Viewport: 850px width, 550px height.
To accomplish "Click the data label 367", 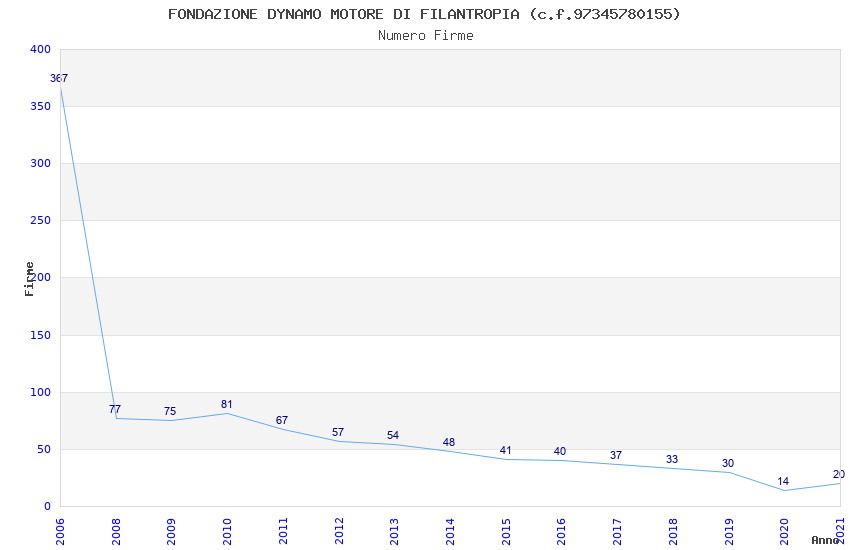I will click(x=59, y=78).
